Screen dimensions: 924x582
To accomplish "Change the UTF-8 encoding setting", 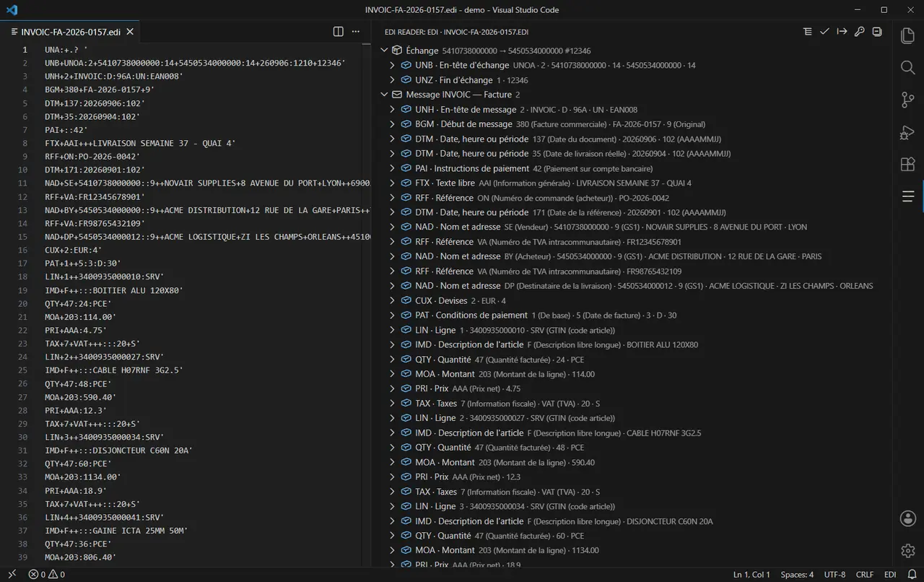I will click(x=834, y=575).
